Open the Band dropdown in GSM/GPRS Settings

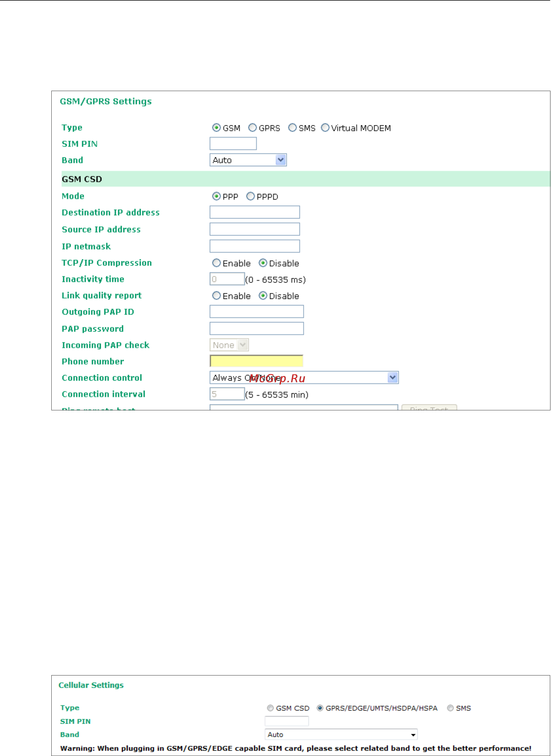(248, 160)
